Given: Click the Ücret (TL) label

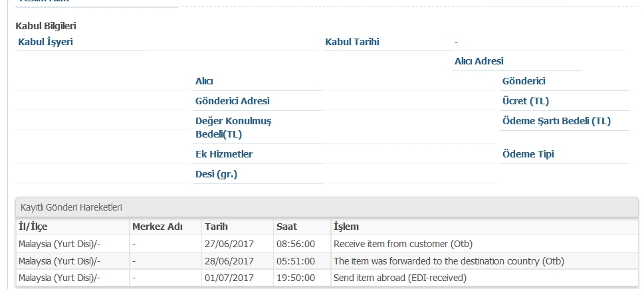Looking at the screenshot, I should [526, 101].
